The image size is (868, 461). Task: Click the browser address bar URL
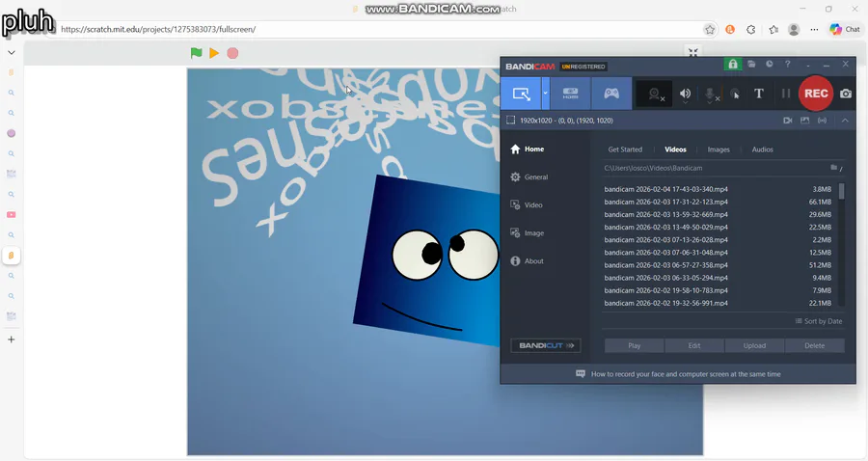pos(158,29)
